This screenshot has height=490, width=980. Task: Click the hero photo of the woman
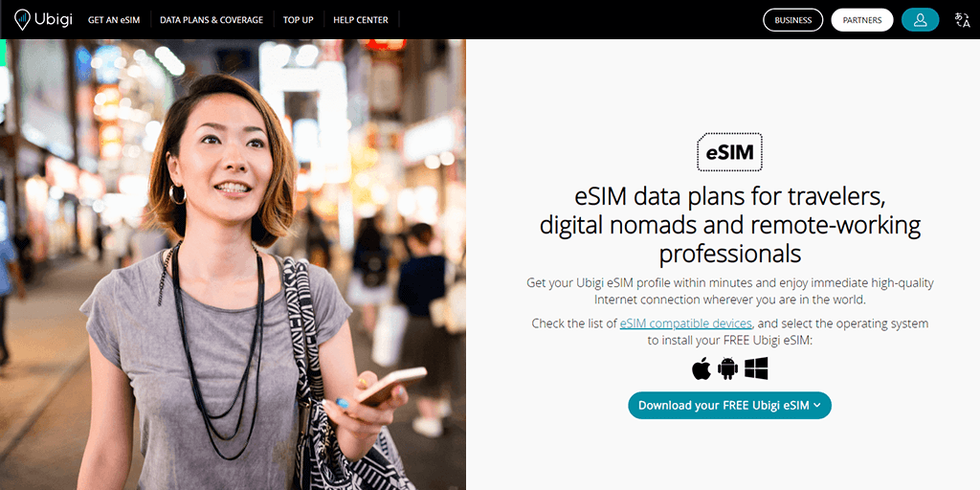tap(233, 264)
